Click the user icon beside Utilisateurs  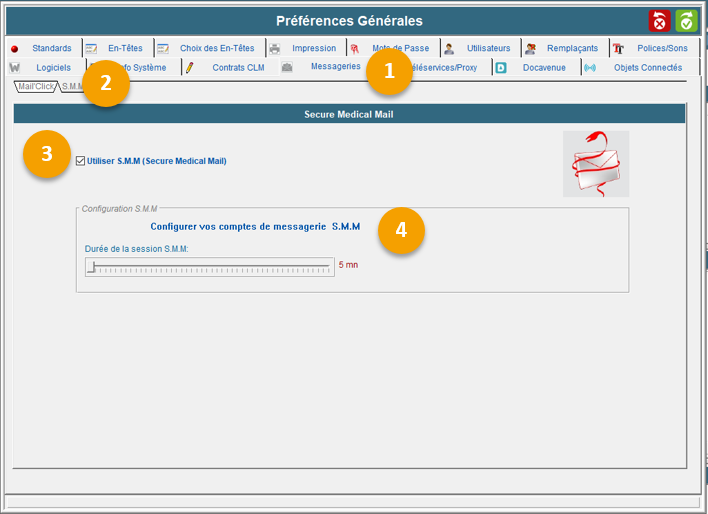pos(449,48)
